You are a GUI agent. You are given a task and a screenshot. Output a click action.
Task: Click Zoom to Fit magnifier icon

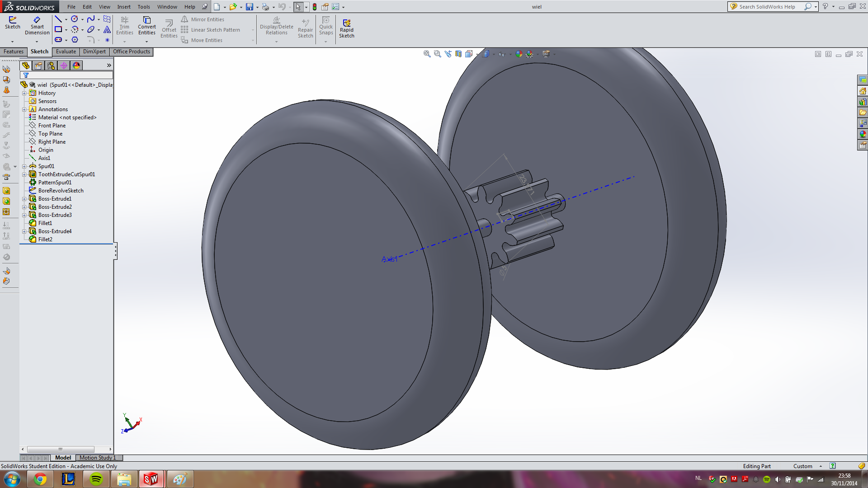click(427, 54)
